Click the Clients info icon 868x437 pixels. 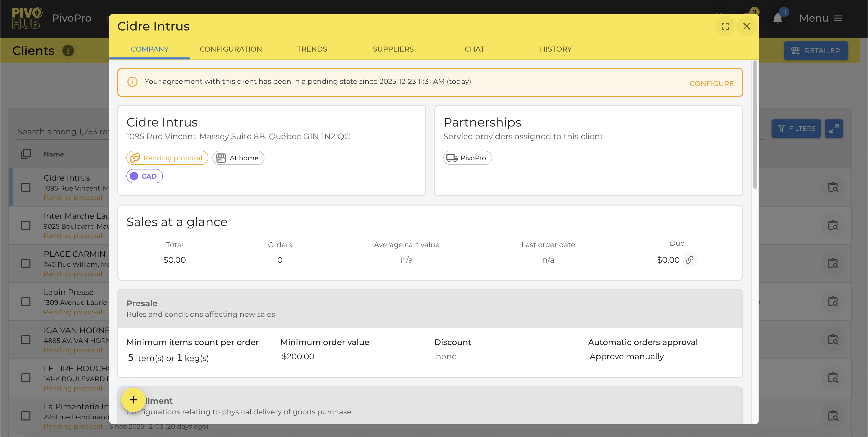pos(68,51)
